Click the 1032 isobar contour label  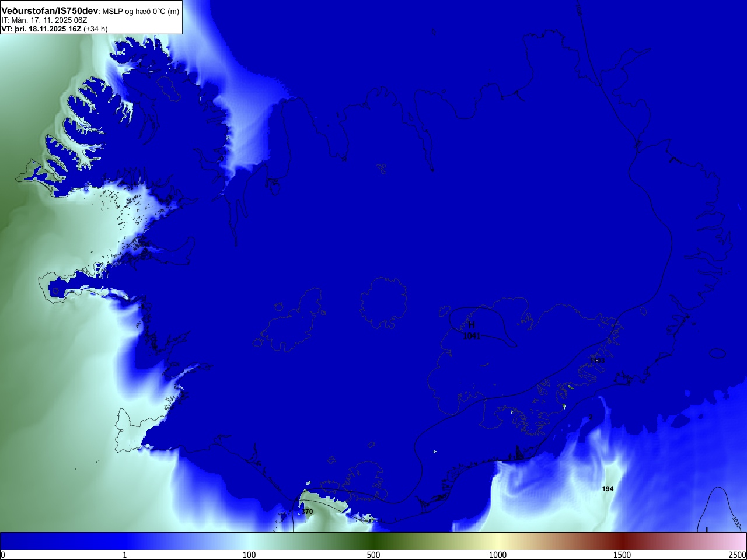(736, 521)
